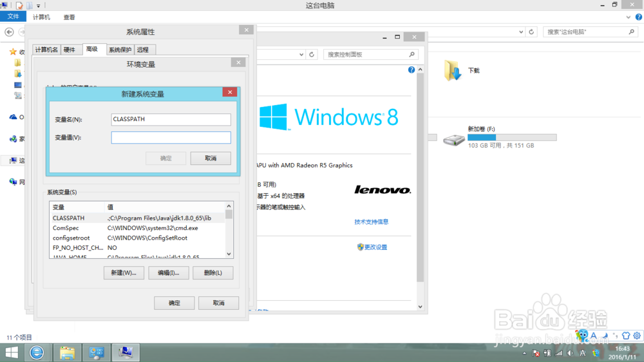
Task: Click the network signal tray icon
Action: 558,353
